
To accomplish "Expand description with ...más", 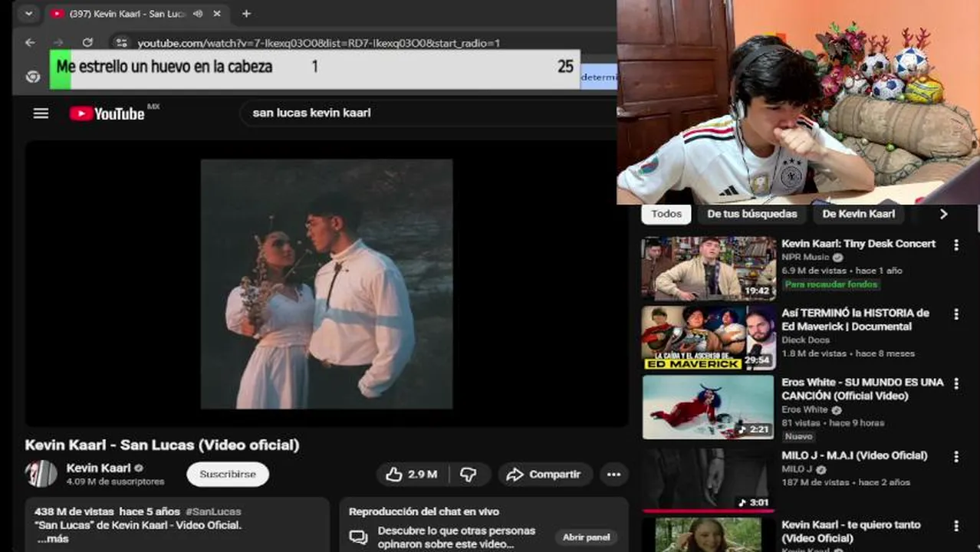I will [53, 538].
